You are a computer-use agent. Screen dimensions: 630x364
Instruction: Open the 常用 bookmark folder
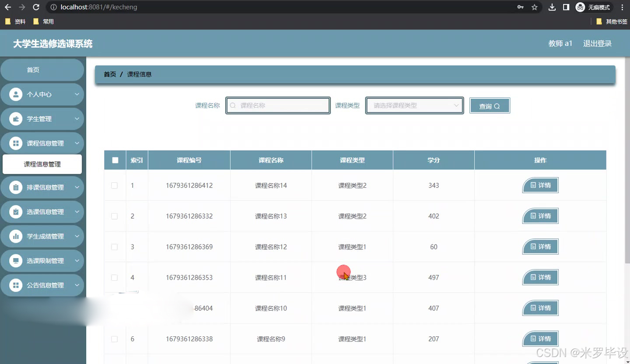[x=43, y=21]
